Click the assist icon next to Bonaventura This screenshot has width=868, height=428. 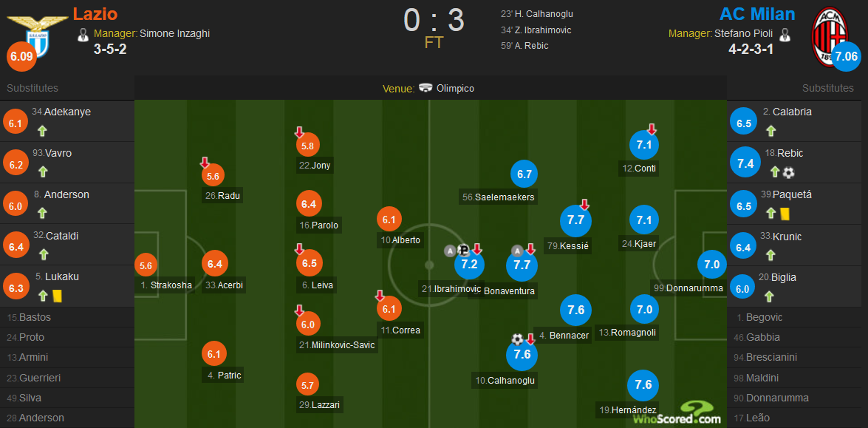tap(518, 251)
